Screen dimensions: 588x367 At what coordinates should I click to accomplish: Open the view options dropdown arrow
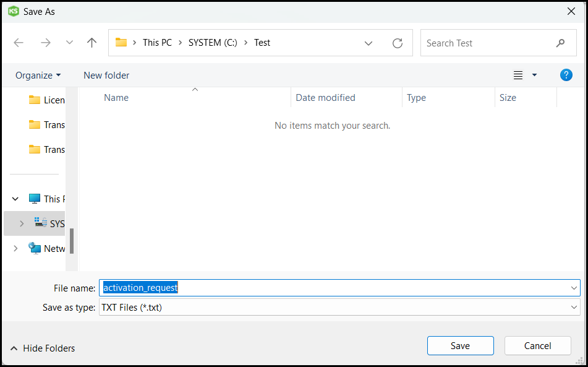[x=534, y=76]
